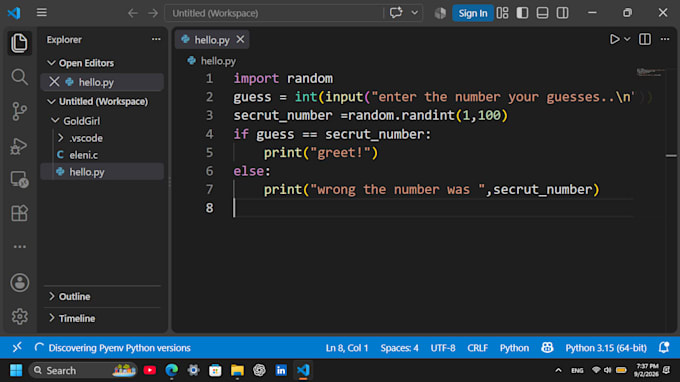Click the editor vertical scrollbar marker
The image size is (680, 382).
pyautogui.click(x=671, y=156)
